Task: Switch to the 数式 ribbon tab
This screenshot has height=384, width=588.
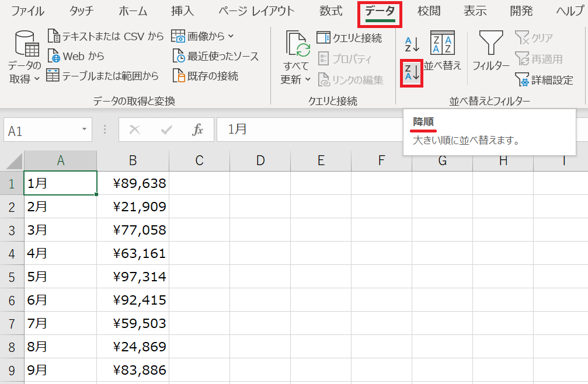Action: (x=331, y=12)
